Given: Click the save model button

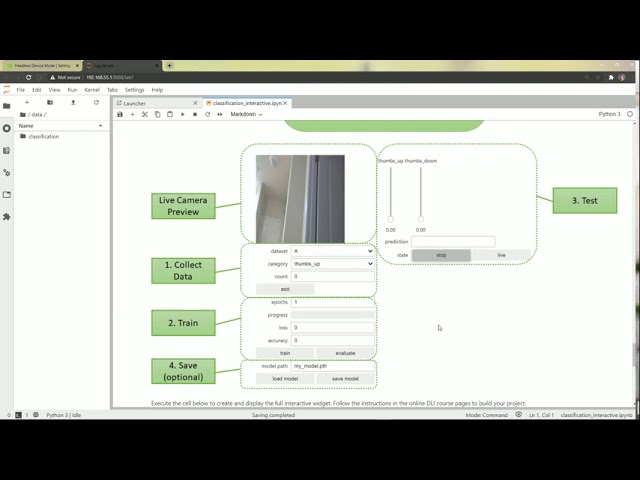Looking at the screenshot, I should click(345, 379).
